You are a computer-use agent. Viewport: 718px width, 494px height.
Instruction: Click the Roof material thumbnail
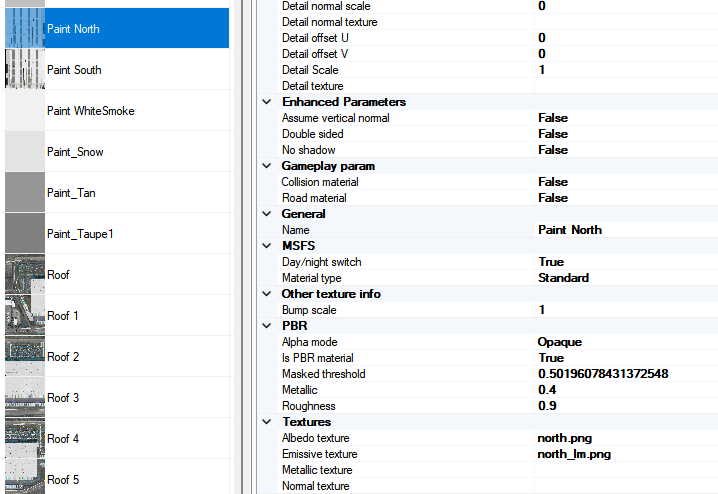24,274
